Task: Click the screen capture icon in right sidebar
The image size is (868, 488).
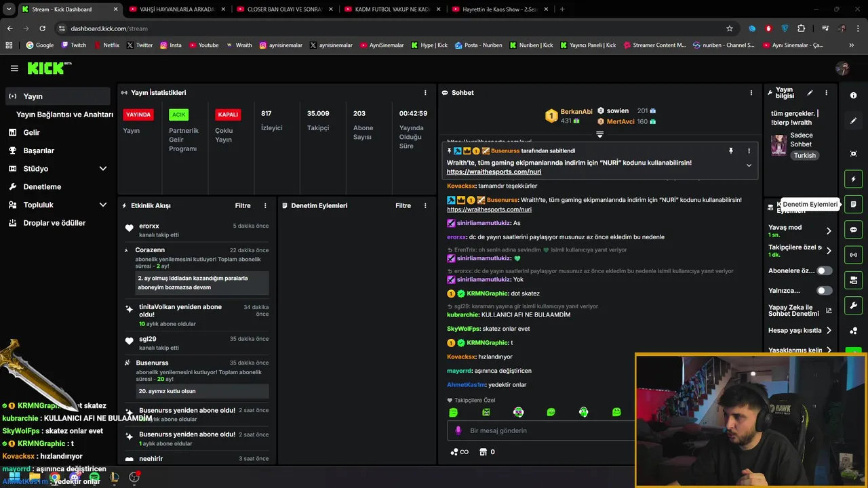Action: tap(854, 154)
